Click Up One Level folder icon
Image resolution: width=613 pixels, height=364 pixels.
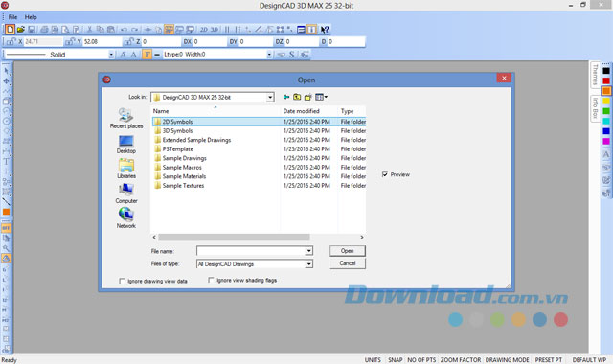[x=297, y=97]
